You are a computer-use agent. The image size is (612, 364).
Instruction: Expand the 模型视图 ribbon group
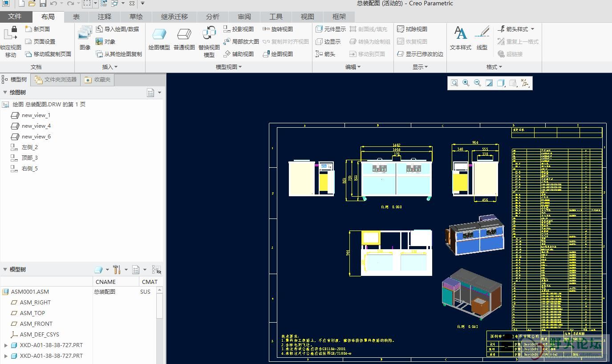(229, 67)
